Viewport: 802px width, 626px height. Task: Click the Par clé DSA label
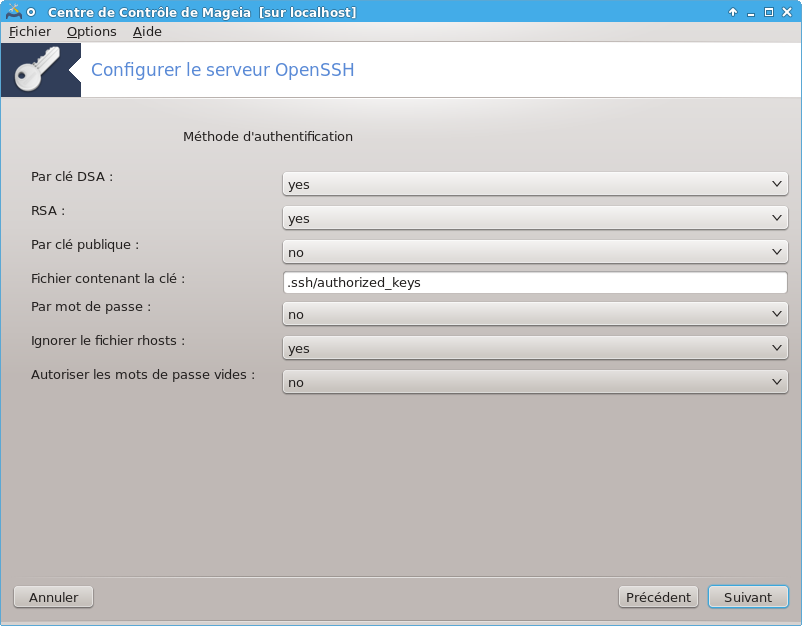click(72, 176)
